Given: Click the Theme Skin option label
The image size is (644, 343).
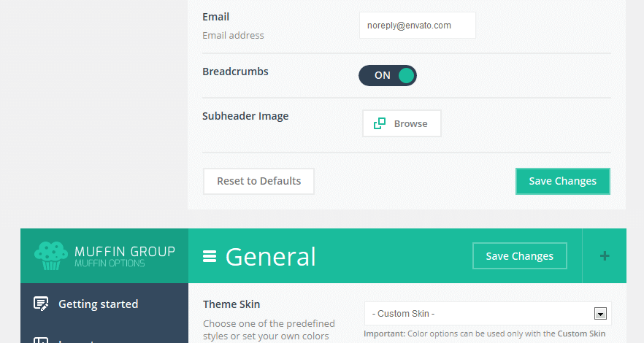Looking at the screenshot, I should (x=231, y=304).
